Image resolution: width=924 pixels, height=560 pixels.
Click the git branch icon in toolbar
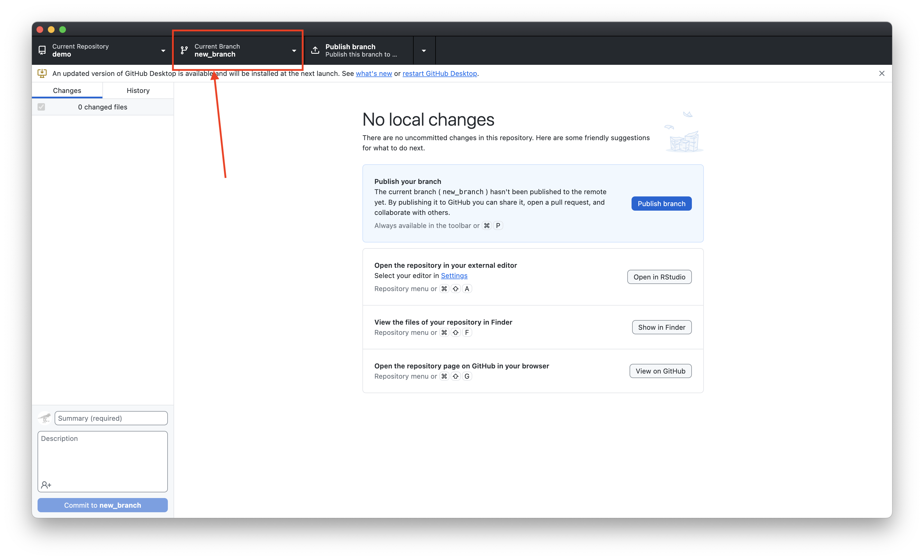click(x=184, y=50)
